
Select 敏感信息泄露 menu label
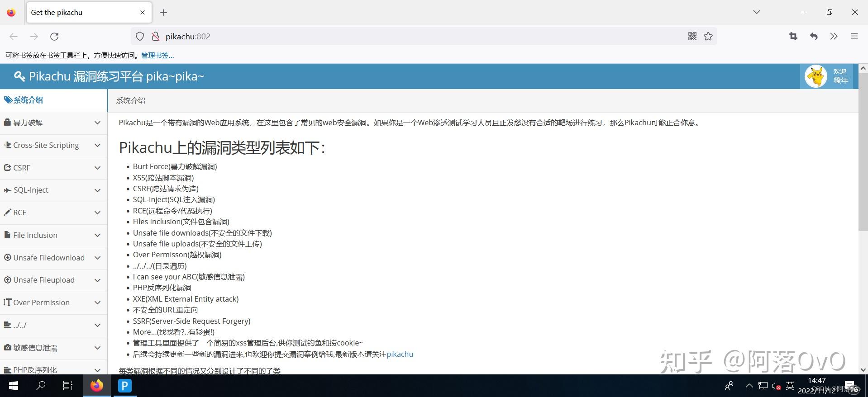tap(35, 348)
